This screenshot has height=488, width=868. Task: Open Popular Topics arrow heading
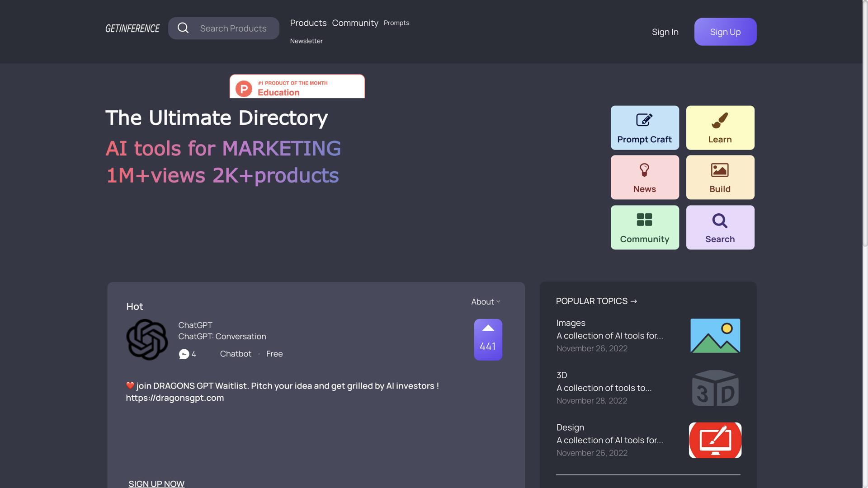pyautogui.click(x=596, y=301)
